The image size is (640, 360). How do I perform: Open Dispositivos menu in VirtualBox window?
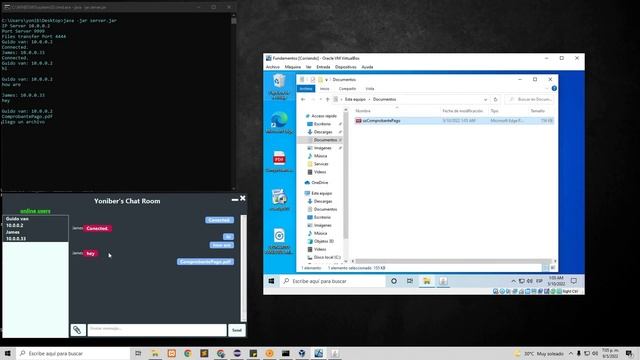[346, 67]
